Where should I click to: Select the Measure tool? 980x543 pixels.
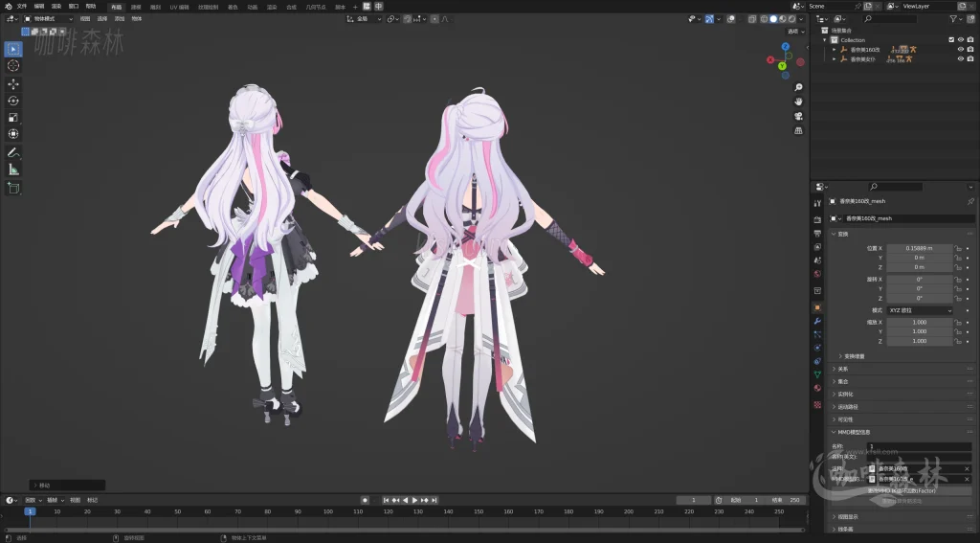click(x=13, y=170)
